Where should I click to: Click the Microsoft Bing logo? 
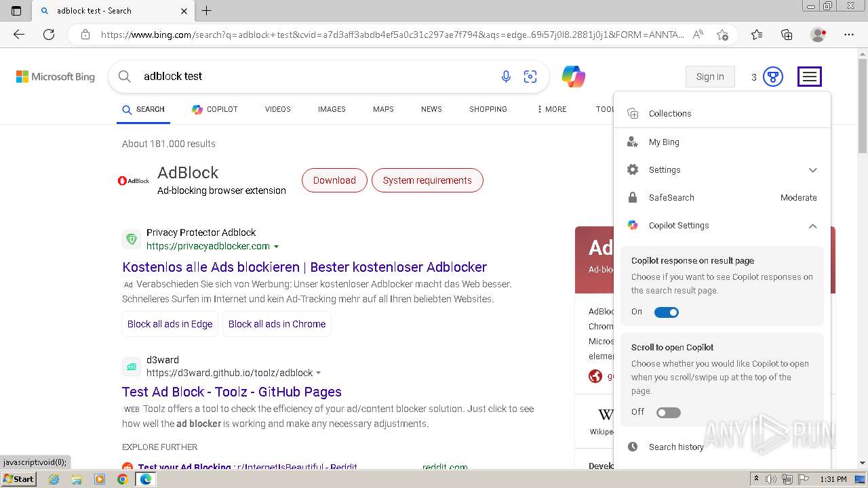pyautogui.click(x=56, y=77)
